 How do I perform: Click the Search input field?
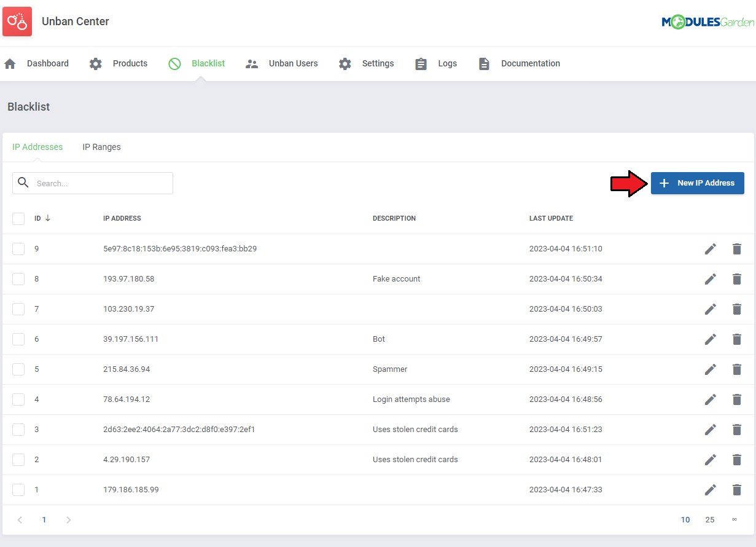[93, 183]
